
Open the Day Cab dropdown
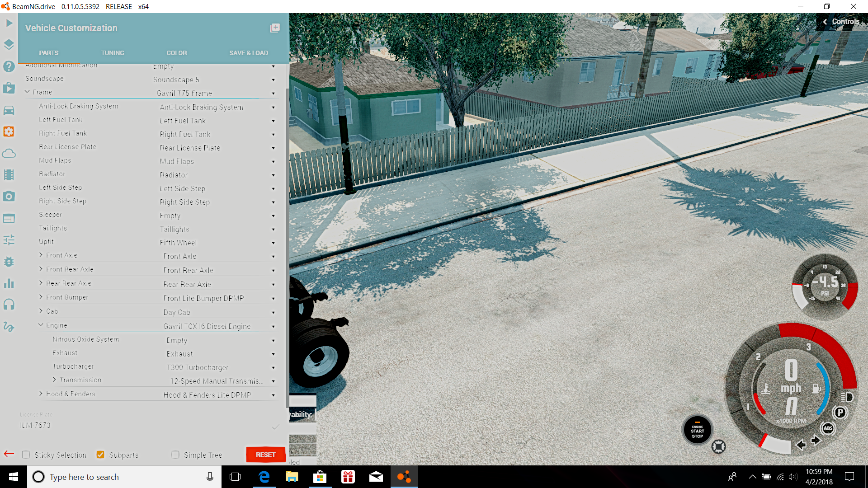point(220,312)
